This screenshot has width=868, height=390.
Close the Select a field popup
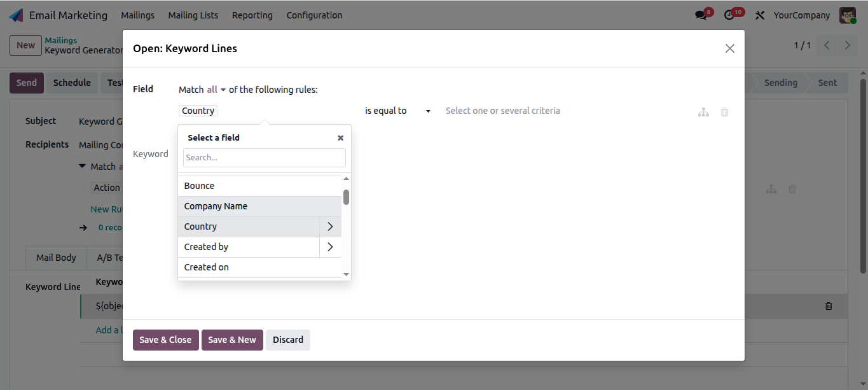(340, 137)
